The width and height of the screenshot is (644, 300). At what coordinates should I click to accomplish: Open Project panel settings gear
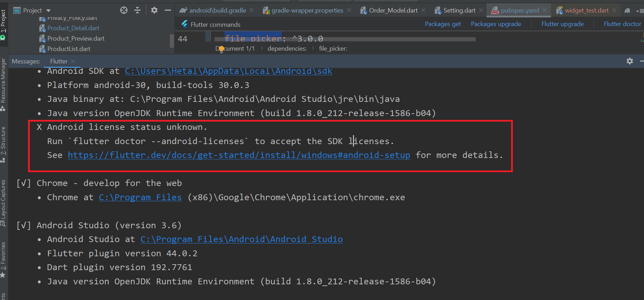154,10
